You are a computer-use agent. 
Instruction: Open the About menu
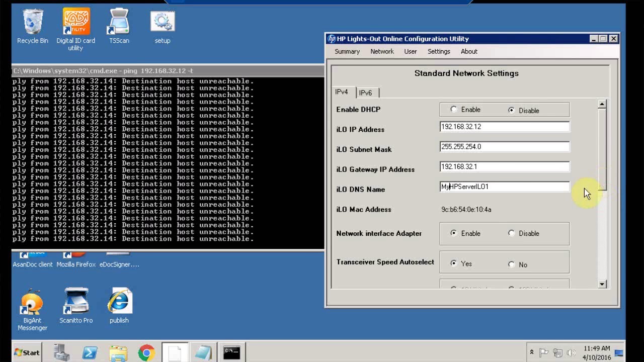[x=469, y=51]
